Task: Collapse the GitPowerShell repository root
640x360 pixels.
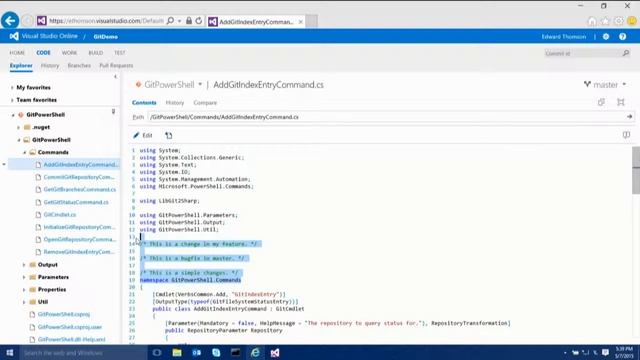Action: point(13,115)
